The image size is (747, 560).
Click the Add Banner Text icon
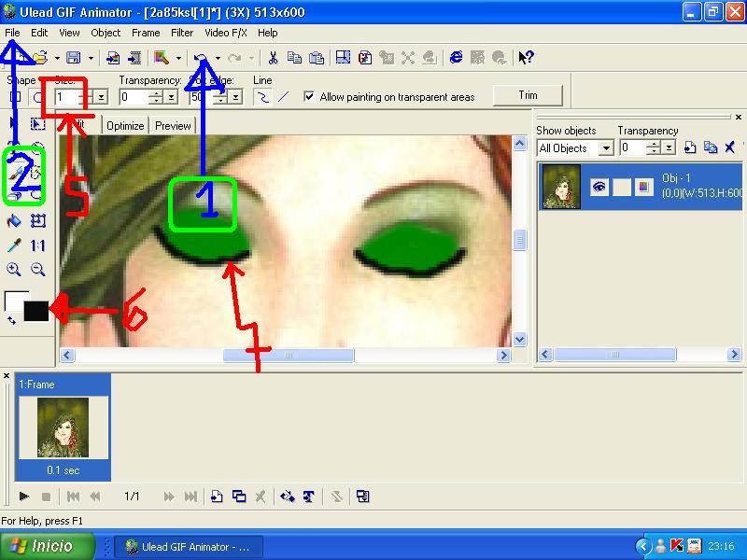309,497
